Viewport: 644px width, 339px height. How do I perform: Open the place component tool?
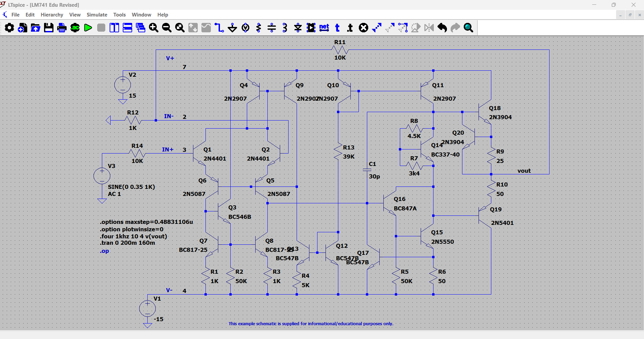click(x=311, y=28)
